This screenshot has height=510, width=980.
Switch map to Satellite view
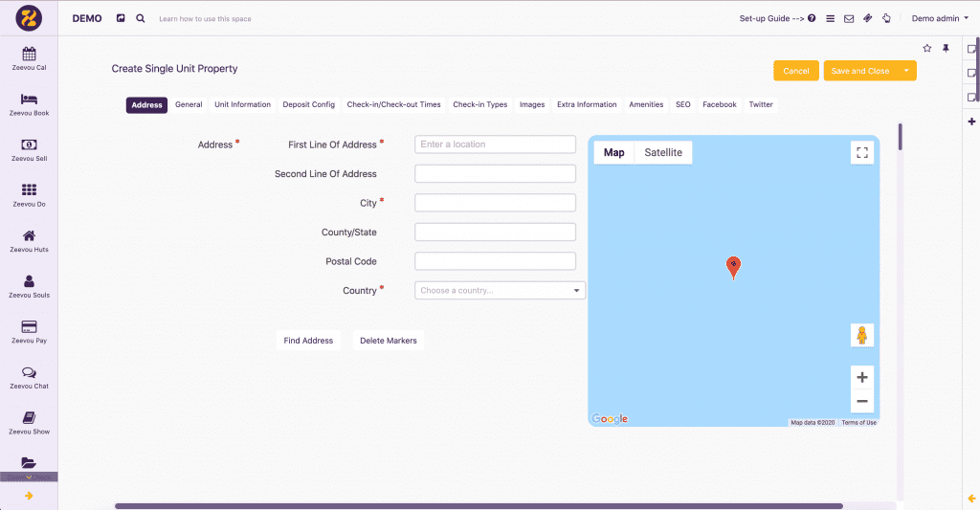pyautogui.click(x=663, y=152)
